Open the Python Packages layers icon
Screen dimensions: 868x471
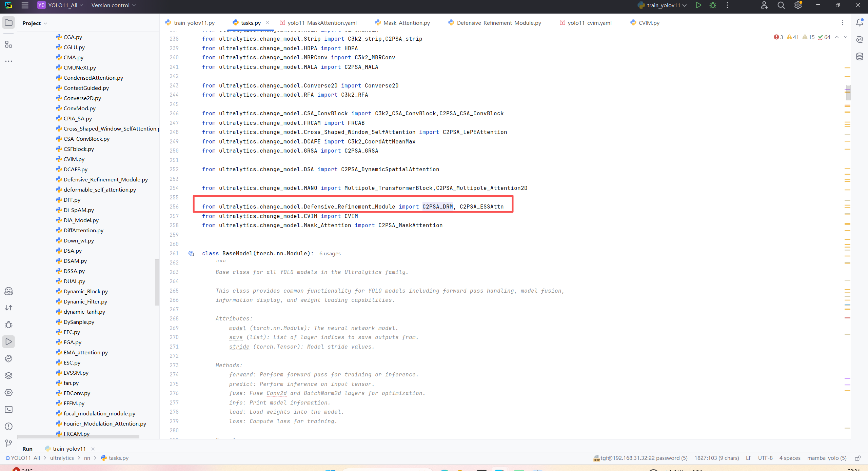[9, 375]
